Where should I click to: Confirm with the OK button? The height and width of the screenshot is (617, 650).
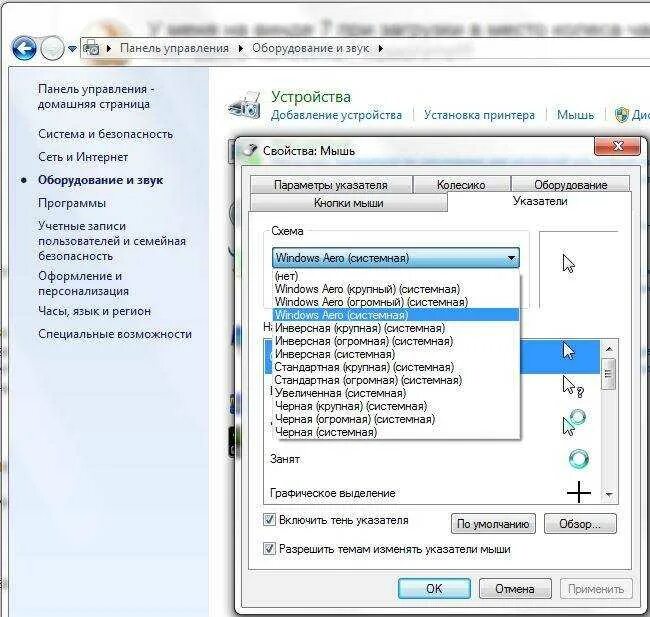click(x=434, y=588)
